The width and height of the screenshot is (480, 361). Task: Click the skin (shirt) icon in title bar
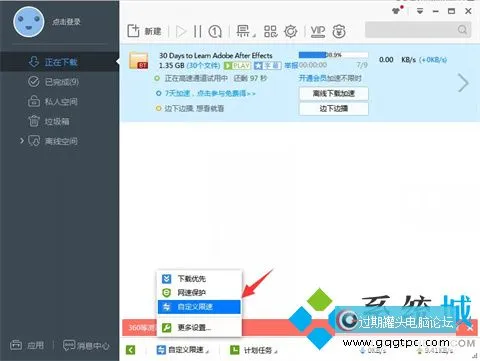396,11
